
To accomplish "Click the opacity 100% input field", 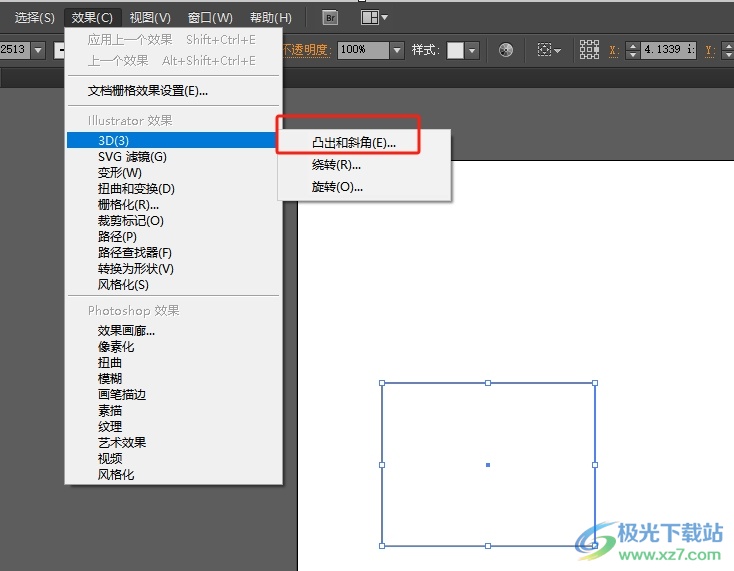I will 363,50.
